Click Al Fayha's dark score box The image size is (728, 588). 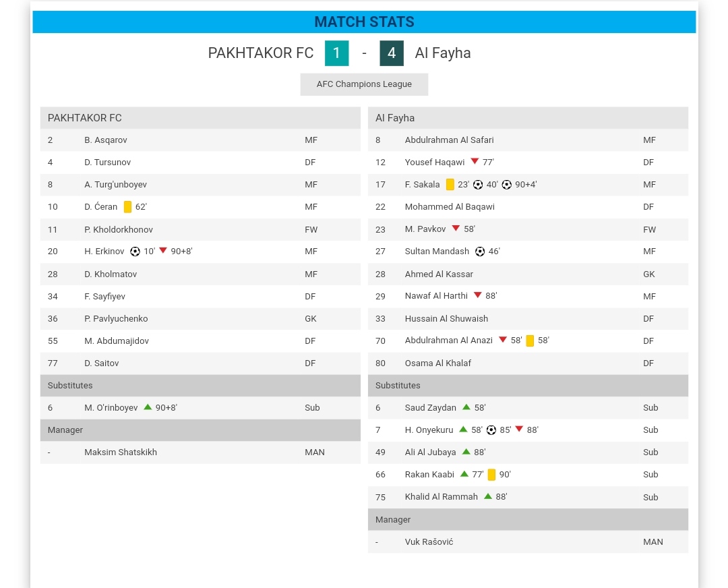pyautogui.click(x=392, y=53)
